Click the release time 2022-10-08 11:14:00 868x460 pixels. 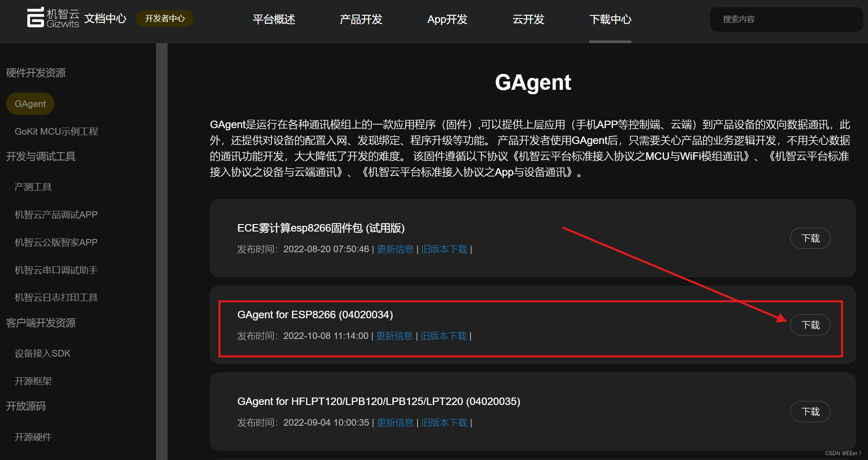(326, 336)
